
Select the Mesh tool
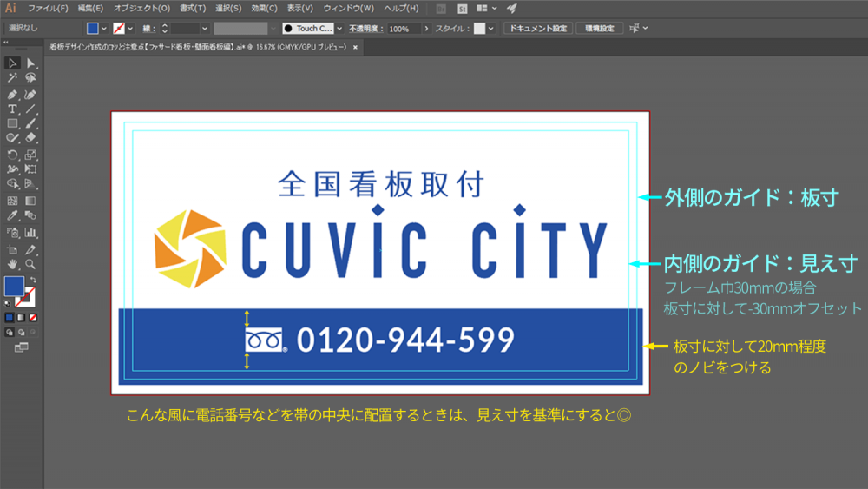pyautogui.click(x=12, y=201)
